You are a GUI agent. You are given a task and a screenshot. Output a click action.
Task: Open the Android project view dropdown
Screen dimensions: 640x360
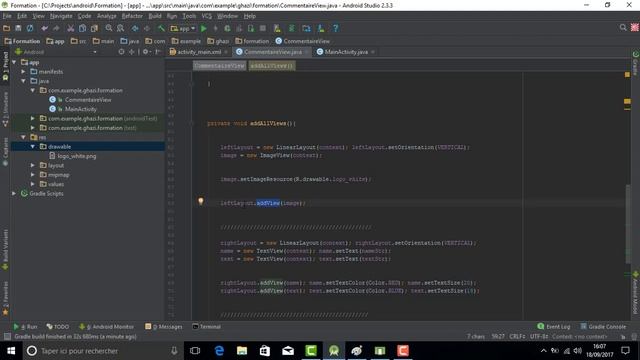point(56,52)
